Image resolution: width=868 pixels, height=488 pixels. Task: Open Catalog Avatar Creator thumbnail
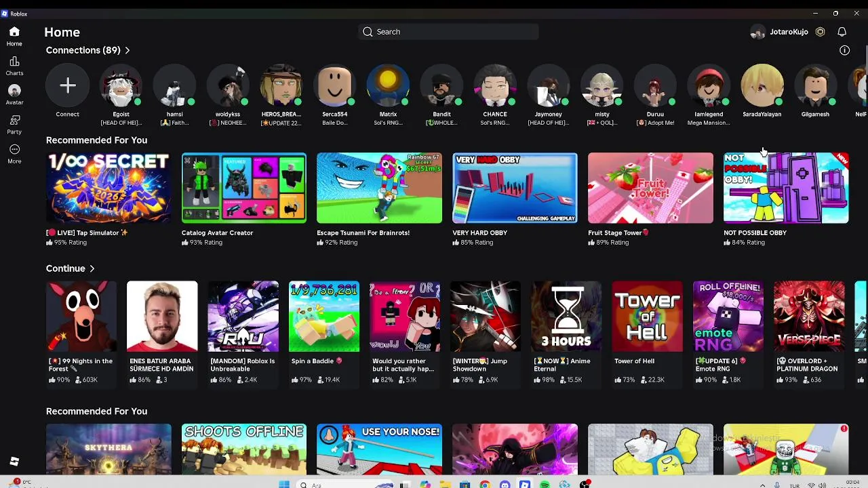tap(244, 188)
